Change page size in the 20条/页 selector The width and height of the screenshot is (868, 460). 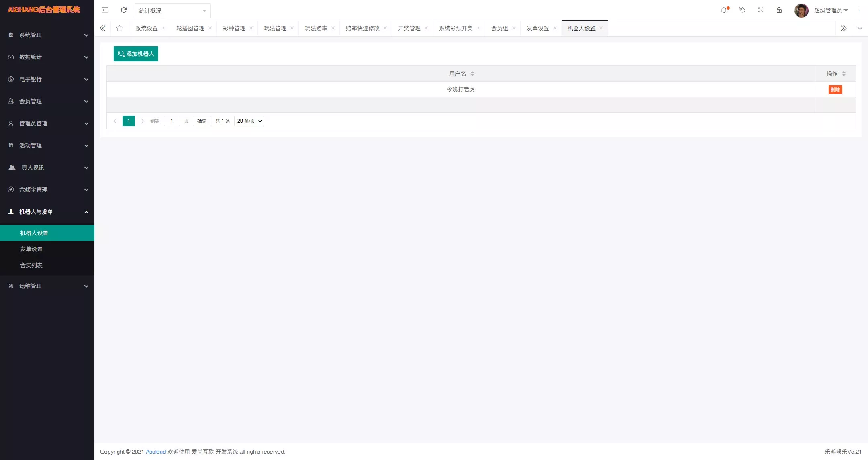tap(248, 121)
